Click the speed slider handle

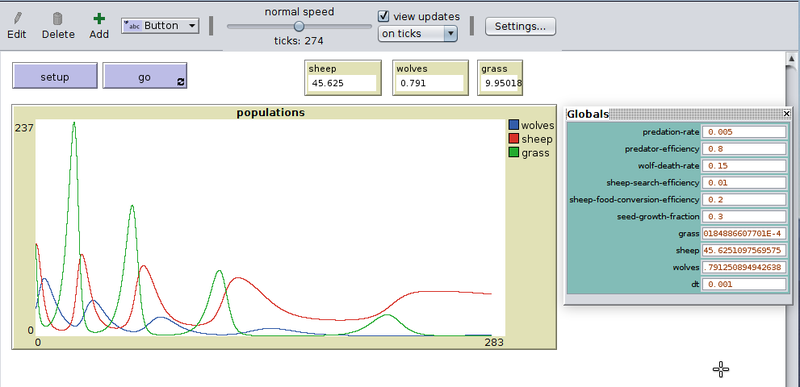tap(299, 27)
